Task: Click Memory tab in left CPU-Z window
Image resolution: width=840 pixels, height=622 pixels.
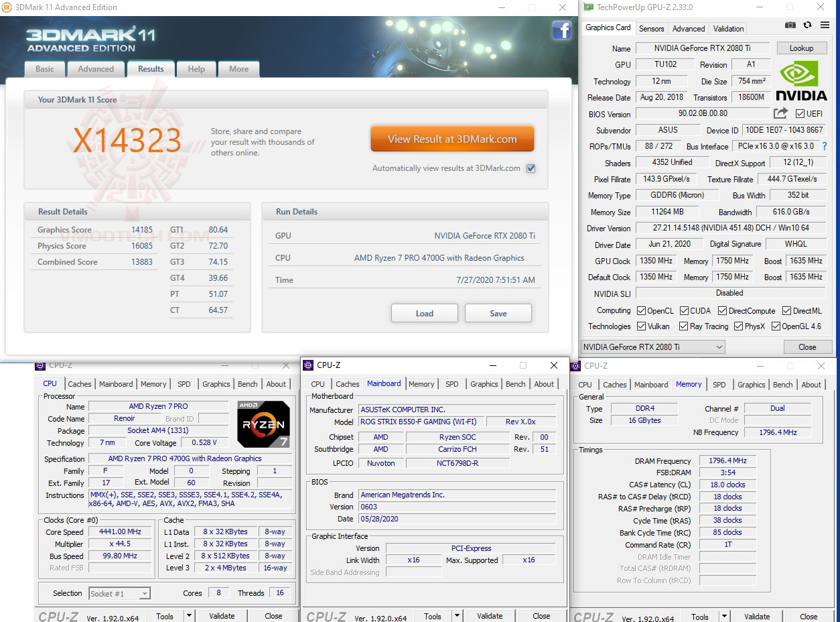Action: pyautogui.click(x=153, y=384)
